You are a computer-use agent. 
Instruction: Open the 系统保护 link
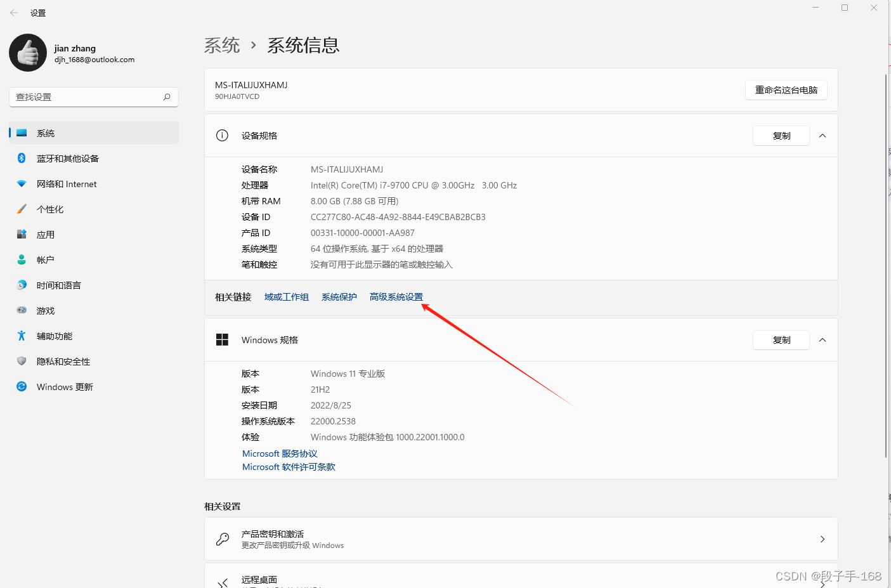tap(339, 297)
